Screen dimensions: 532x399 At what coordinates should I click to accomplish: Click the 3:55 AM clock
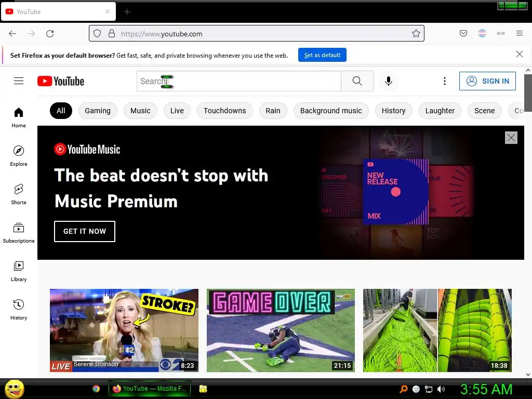486,389
